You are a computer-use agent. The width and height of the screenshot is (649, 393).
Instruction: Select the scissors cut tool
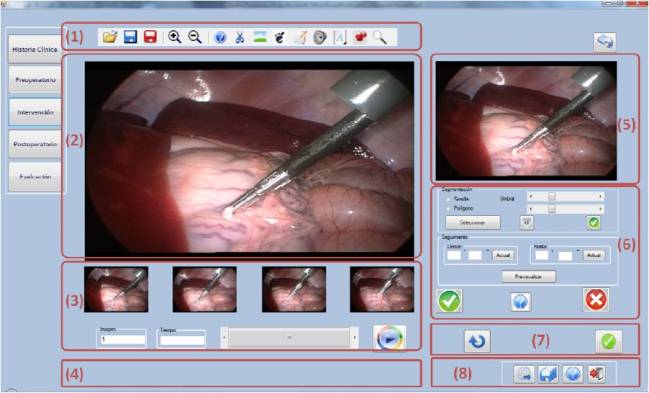[240, 38]
